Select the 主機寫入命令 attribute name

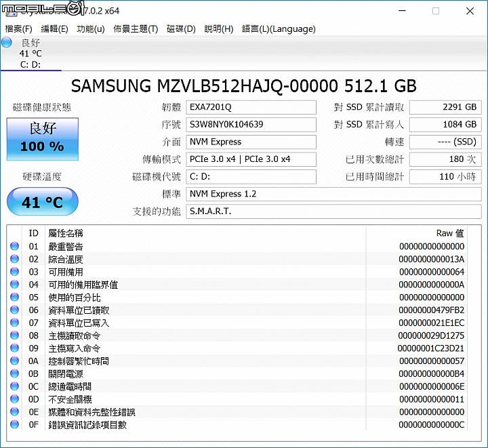[75, 349]
